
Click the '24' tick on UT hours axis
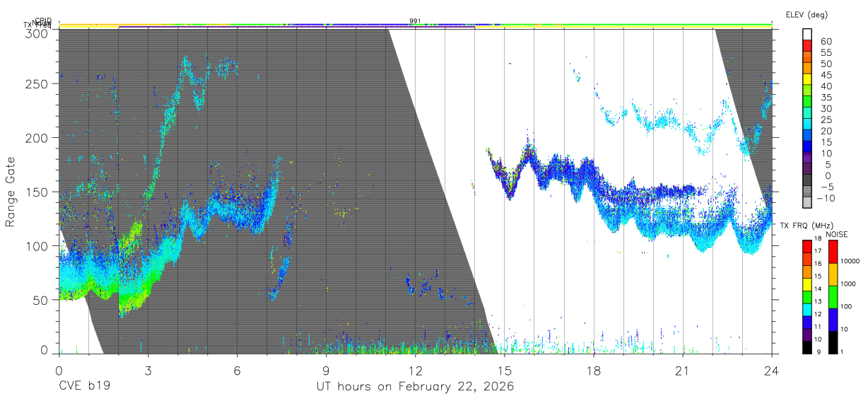point(772,371)
